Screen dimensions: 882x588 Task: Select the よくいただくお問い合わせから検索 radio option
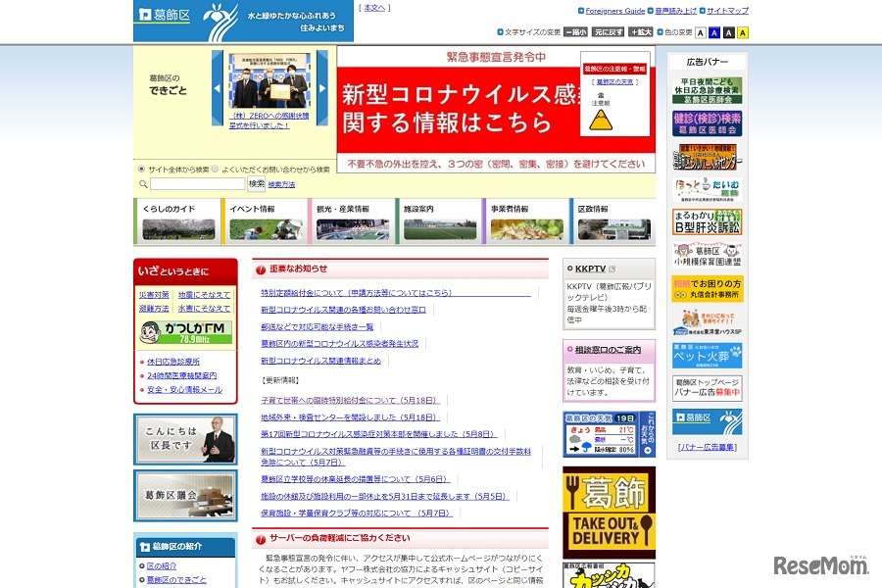coord(215,169)
